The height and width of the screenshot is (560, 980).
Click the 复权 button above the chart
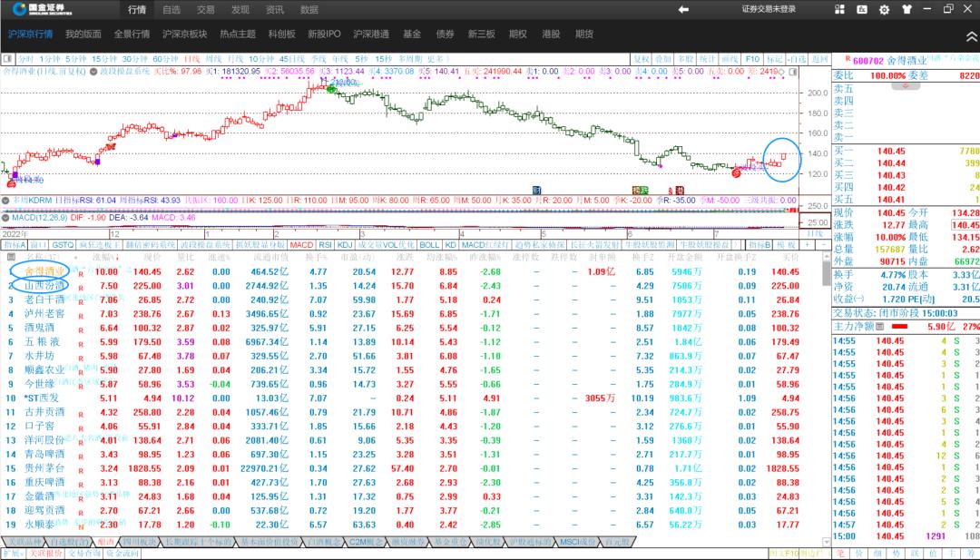642,58
